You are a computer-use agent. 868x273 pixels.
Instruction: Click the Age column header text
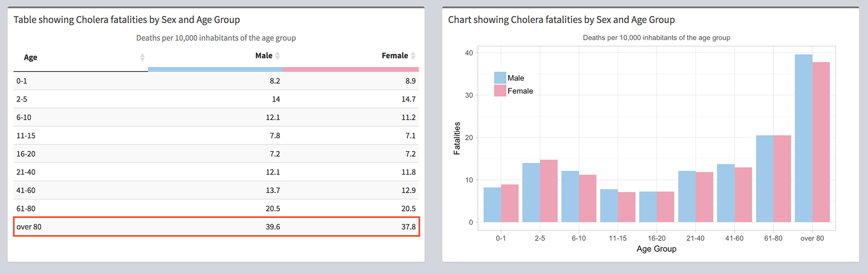coord(30,57)
